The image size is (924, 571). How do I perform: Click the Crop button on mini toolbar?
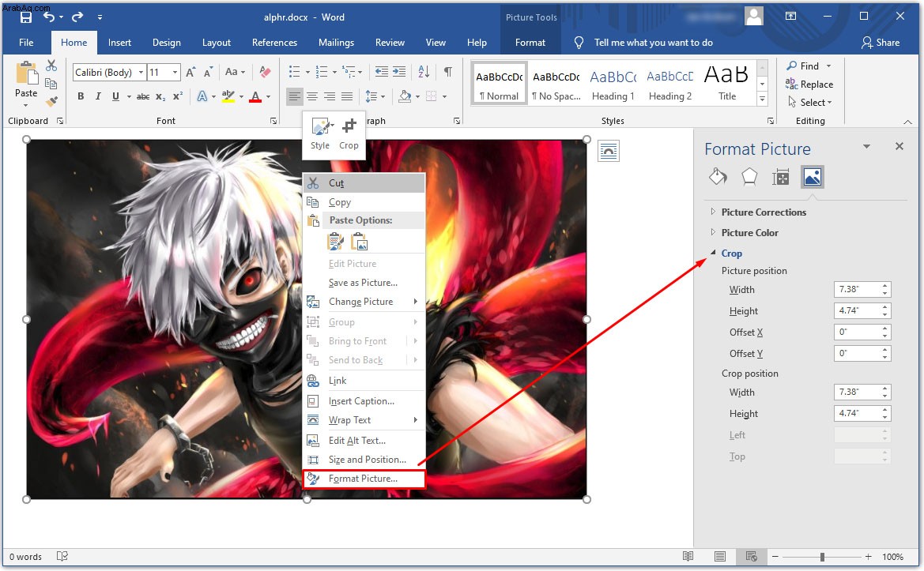(x=349, y=134)
